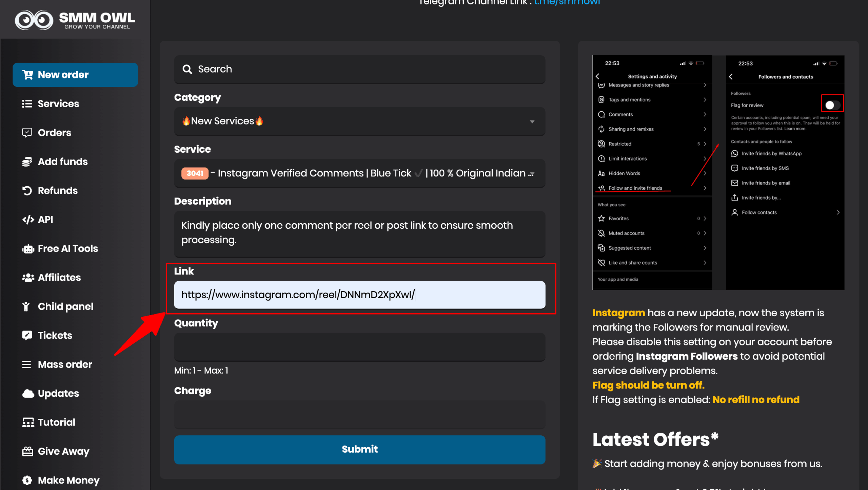Image resolution: width=868 pixels, height=490 pixels.
Task: Open Free AI Tools
Action: 68,249
